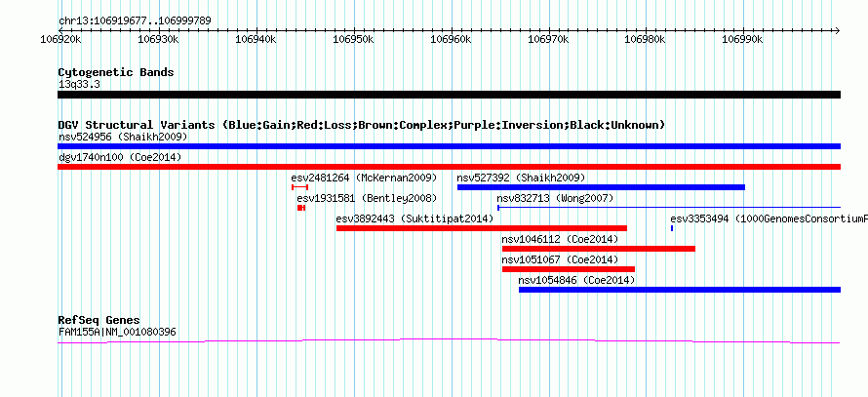Click the nsv1054846 (Coe2014) label

point(576,280)
